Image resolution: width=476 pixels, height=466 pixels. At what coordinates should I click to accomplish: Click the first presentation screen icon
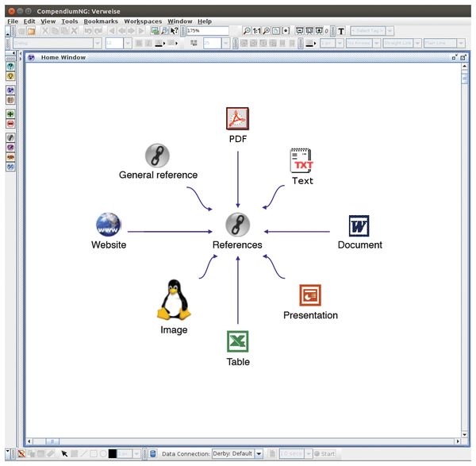point(300,31)
